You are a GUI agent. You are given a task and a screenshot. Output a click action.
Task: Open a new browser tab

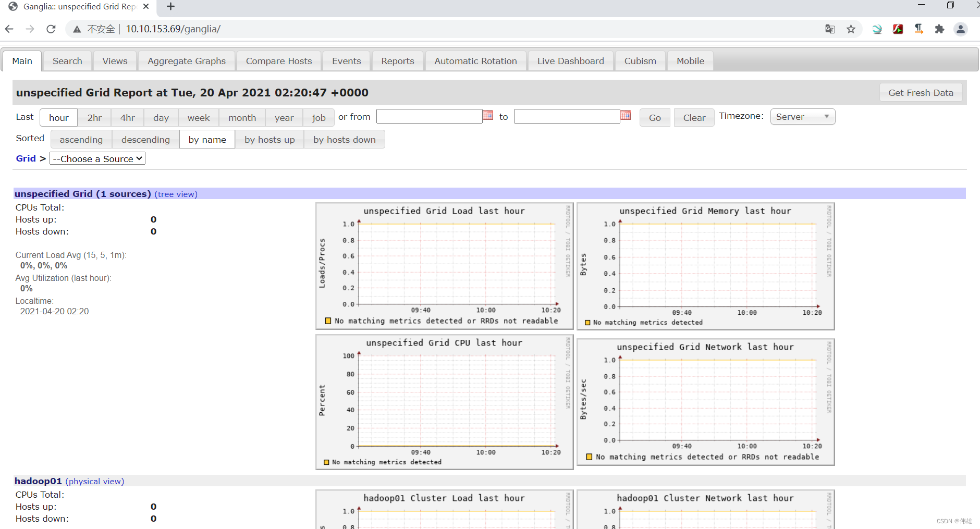(x=170, y=7)
